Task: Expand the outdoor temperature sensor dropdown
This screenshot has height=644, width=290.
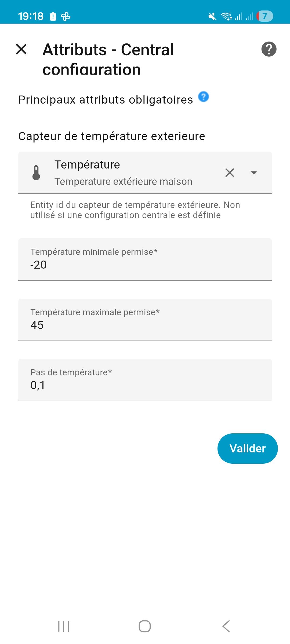Action: click(253, 173)
